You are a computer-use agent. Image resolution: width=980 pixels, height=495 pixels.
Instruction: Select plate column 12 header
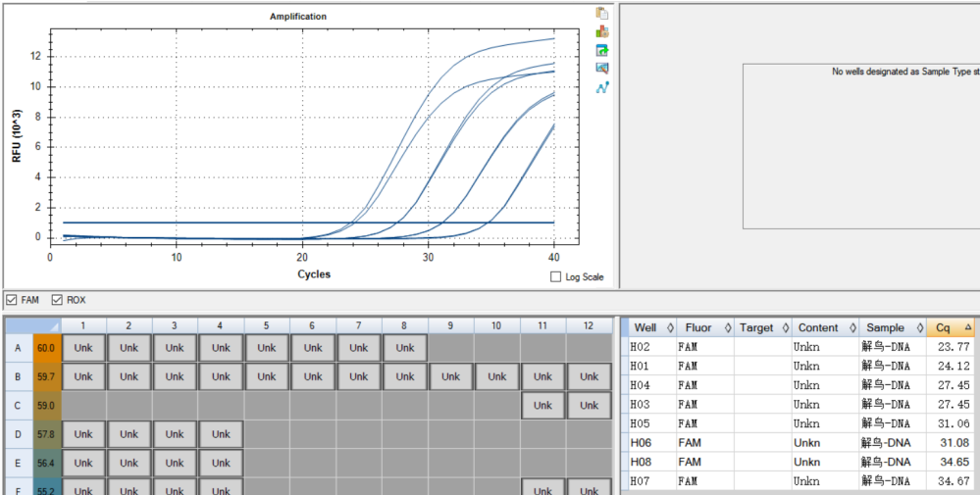(589, 325)
